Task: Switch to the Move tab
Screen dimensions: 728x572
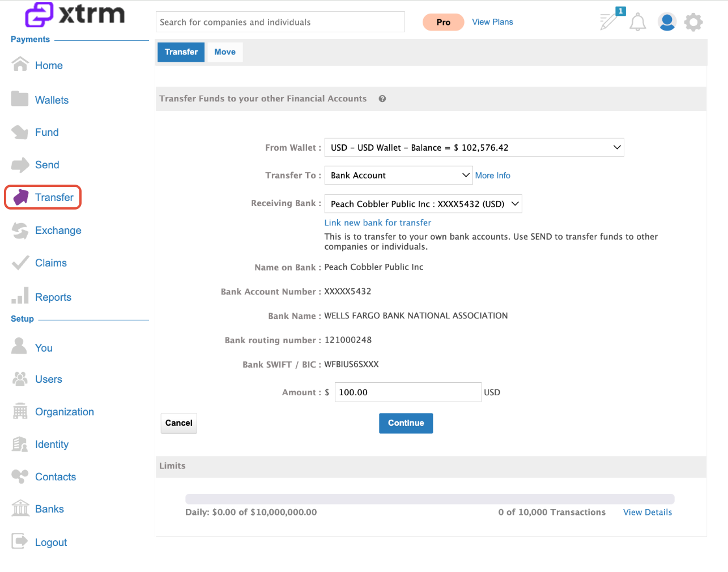Action: (x=225, y=52)
